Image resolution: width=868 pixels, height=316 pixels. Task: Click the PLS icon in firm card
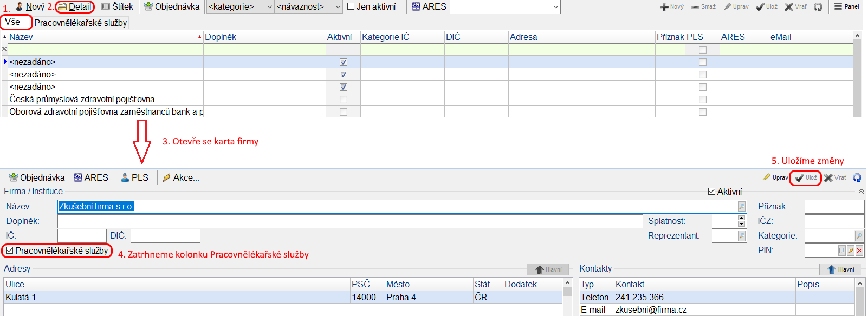click(x=125, y=177)
